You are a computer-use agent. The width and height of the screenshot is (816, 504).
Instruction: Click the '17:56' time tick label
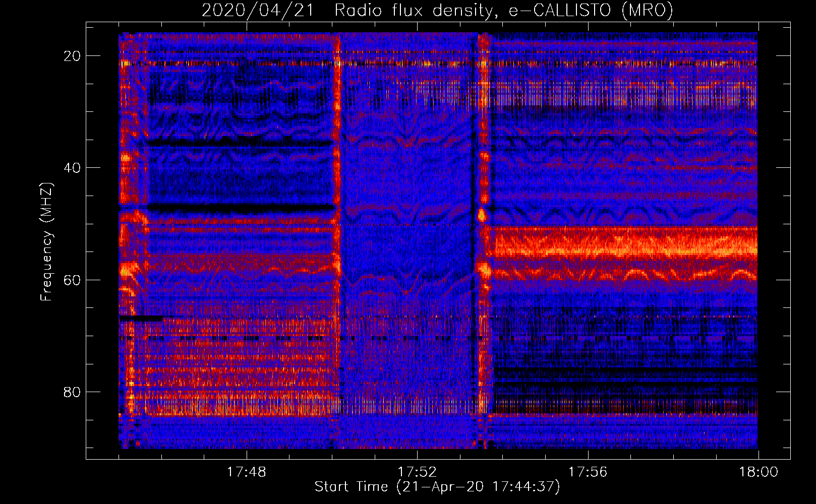tap(588, 472)
